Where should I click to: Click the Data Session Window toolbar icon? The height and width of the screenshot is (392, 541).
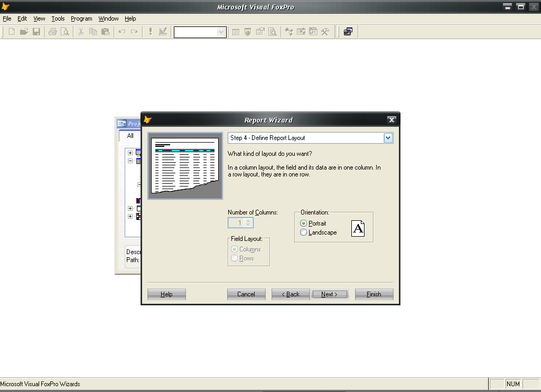tap(248, 32)
